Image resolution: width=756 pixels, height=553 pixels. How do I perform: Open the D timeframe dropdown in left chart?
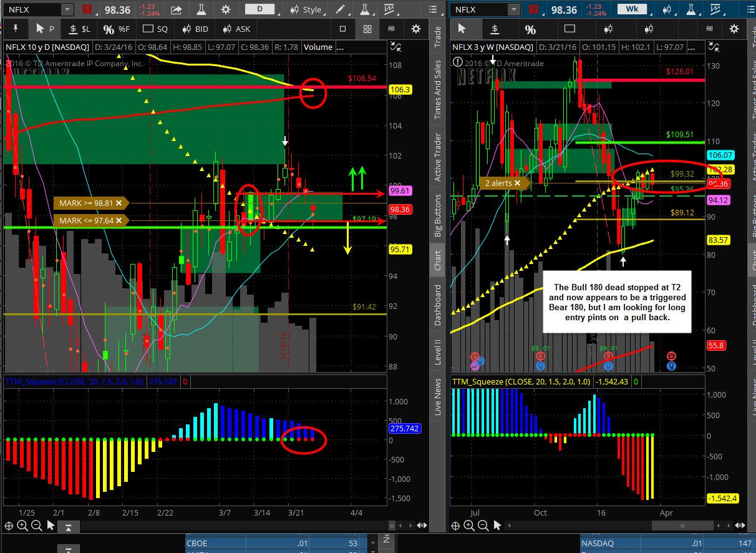click(x=260, y=9)
